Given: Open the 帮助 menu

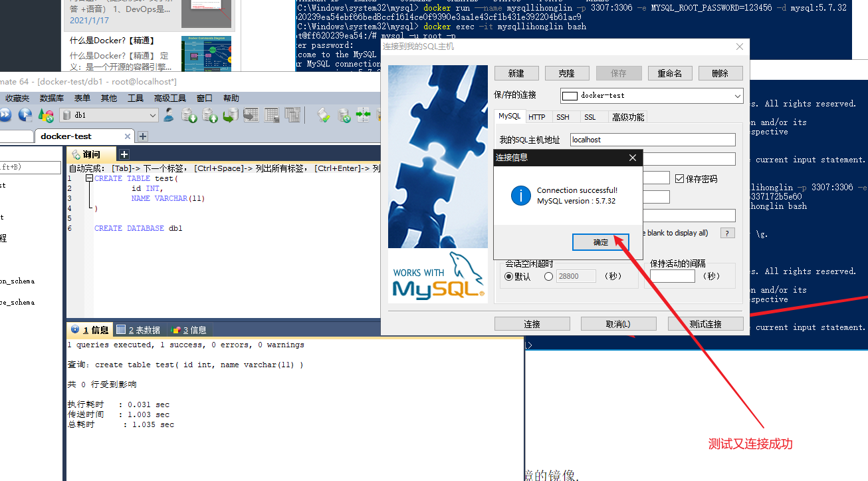Looking at the screenshot, I should point(231,98).
